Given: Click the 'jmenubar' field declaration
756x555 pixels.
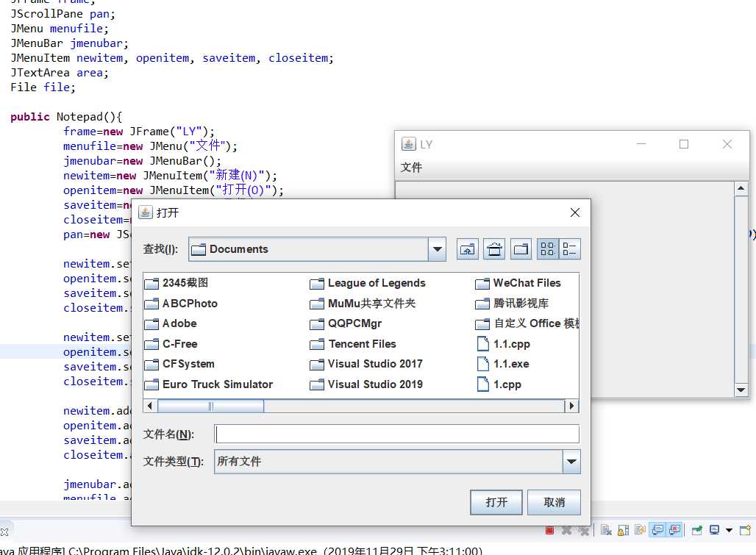Looking at the screenshot, I should [x=96, y=43].
